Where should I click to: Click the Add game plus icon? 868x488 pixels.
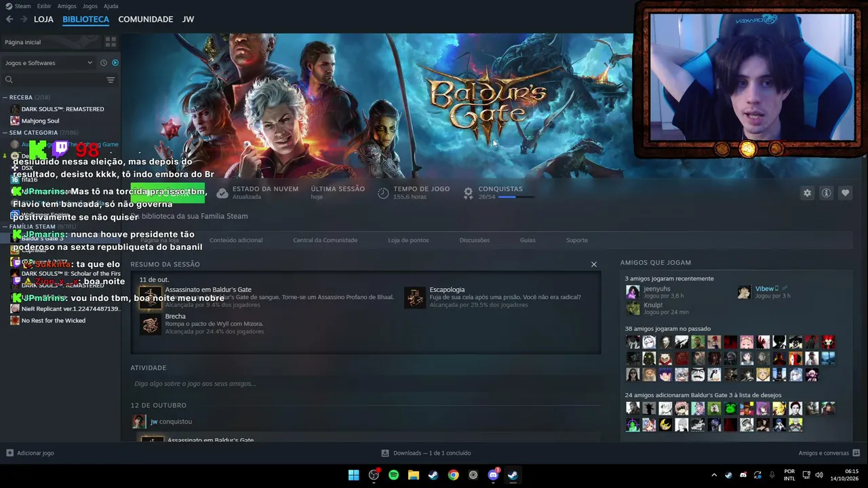coord(9,453)
